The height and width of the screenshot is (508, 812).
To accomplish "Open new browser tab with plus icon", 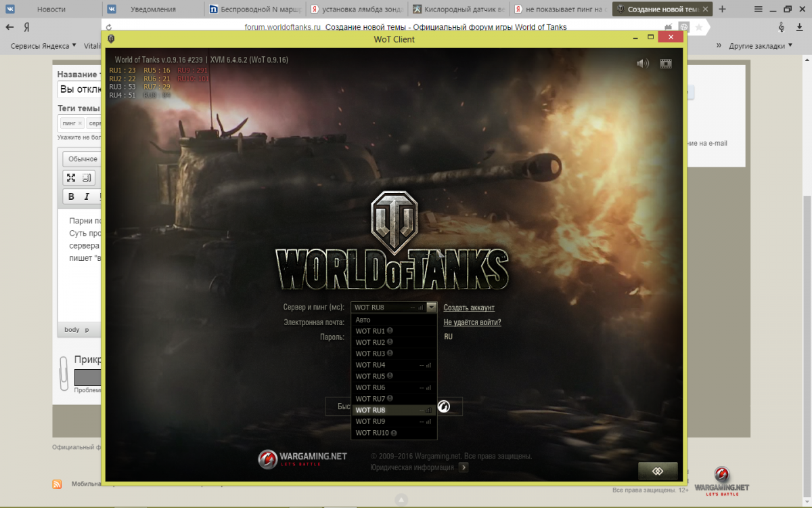I will pos(723,9).
